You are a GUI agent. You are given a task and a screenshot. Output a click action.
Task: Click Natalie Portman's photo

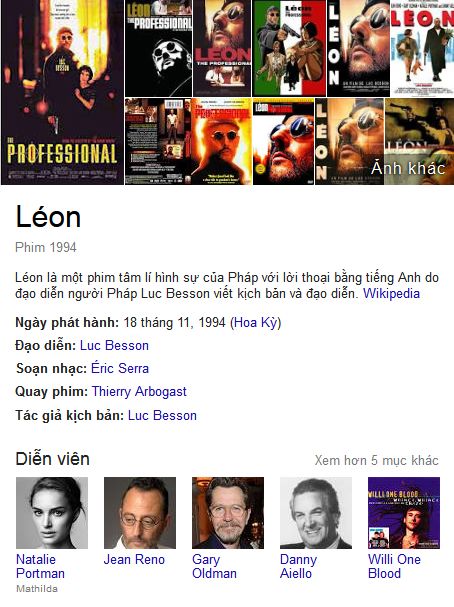click(x=52, y=513)
